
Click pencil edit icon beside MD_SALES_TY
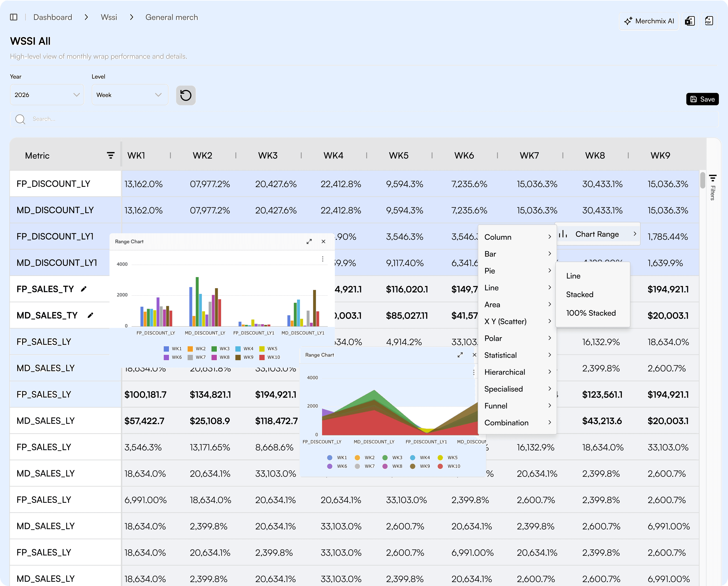coord(90,315)
